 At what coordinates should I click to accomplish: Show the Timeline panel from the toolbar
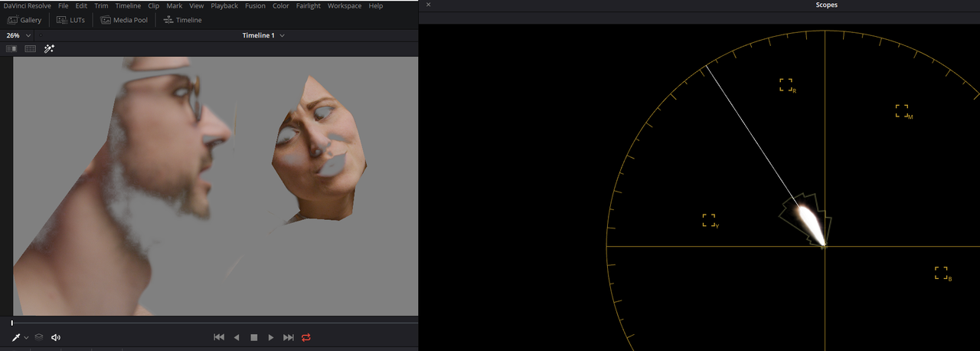[x=182, y=20]
